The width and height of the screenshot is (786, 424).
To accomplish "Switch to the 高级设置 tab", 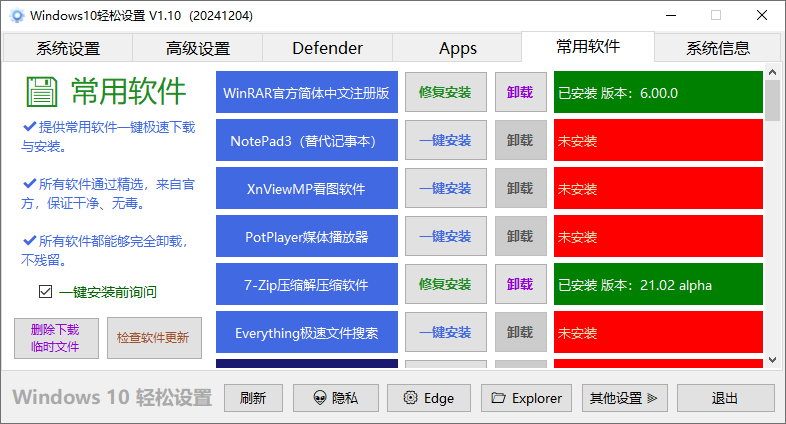I will pyautogui.click(x=198, y=48).
